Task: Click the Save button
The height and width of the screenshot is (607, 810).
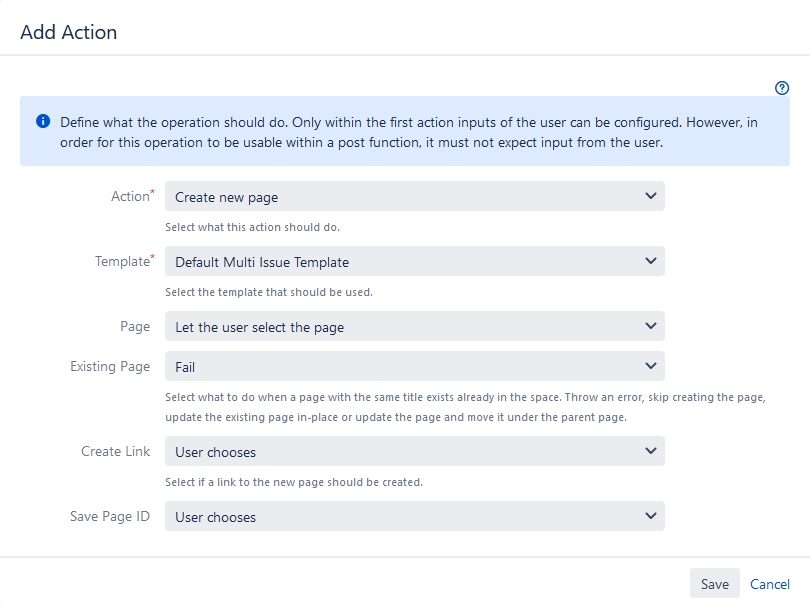Action: point(714,584)
